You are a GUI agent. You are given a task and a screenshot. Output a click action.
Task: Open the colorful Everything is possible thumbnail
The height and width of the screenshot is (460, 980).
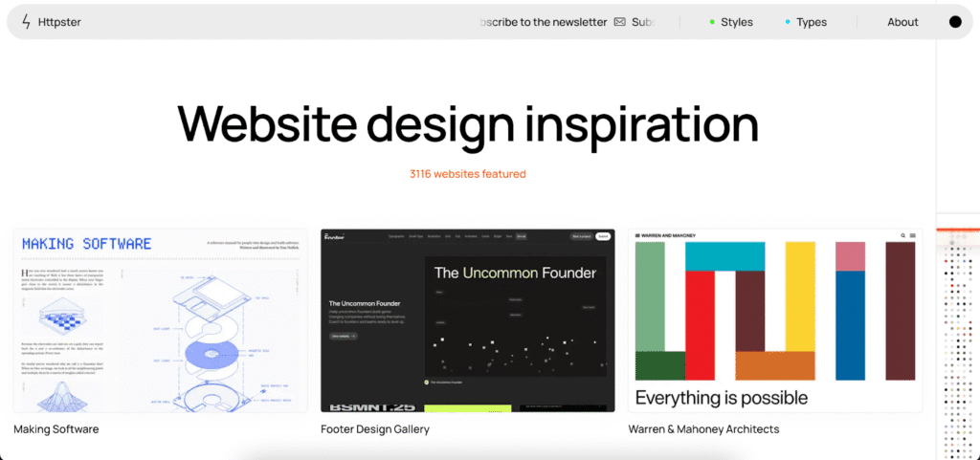point(774,320)
